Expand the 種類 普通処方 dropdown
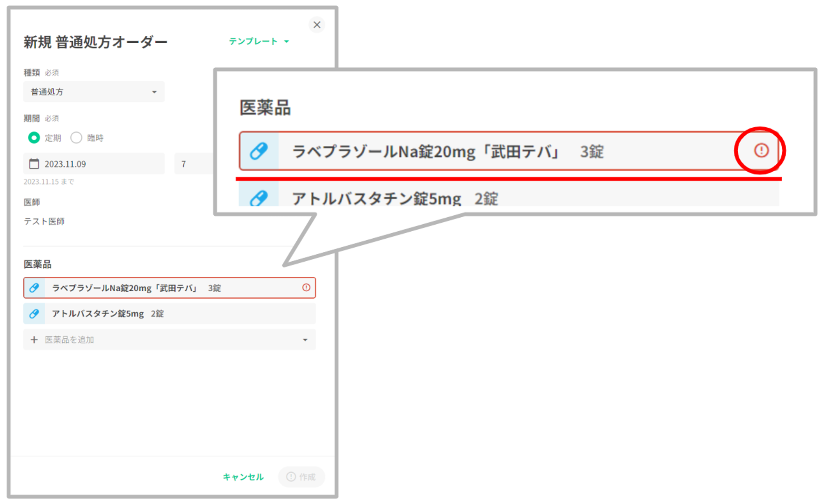This screenshot has width=822, height=504. 94,92
